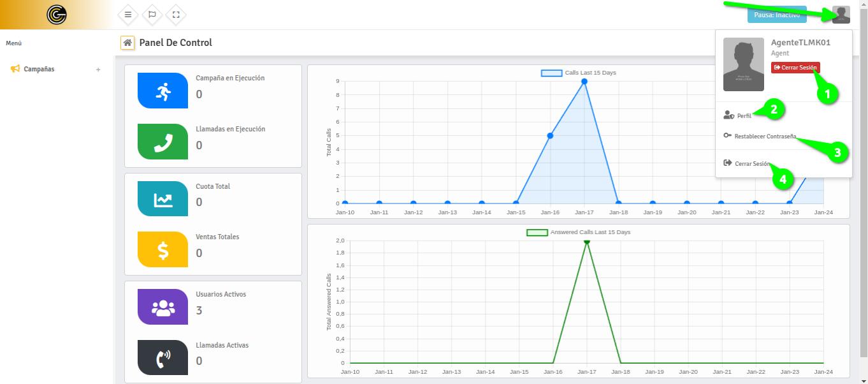Open the user avatar dropdown menu
Image resolution: width=868 pixels, height=384 pixels.
point(841,15)
